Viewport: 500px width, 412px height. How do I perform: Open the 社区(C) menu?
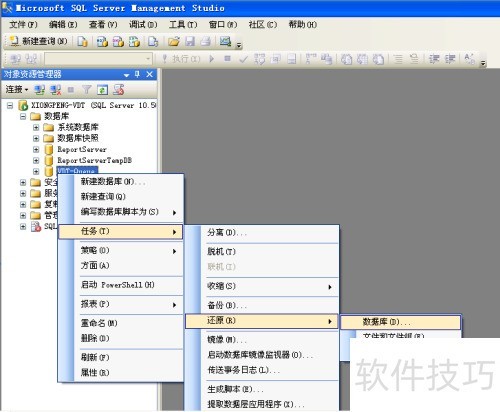click(x=263, y=24)
